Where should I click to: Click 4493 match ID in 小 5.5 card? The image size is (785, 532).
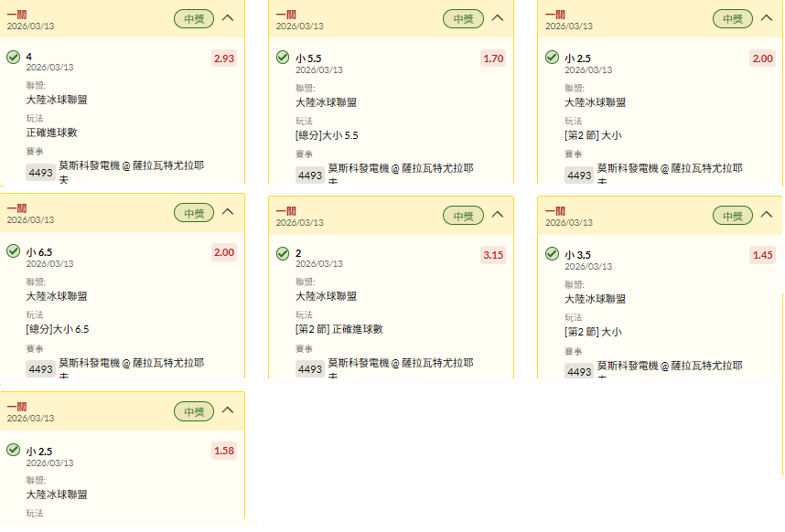pyautogui.click(x=310, y=175)
